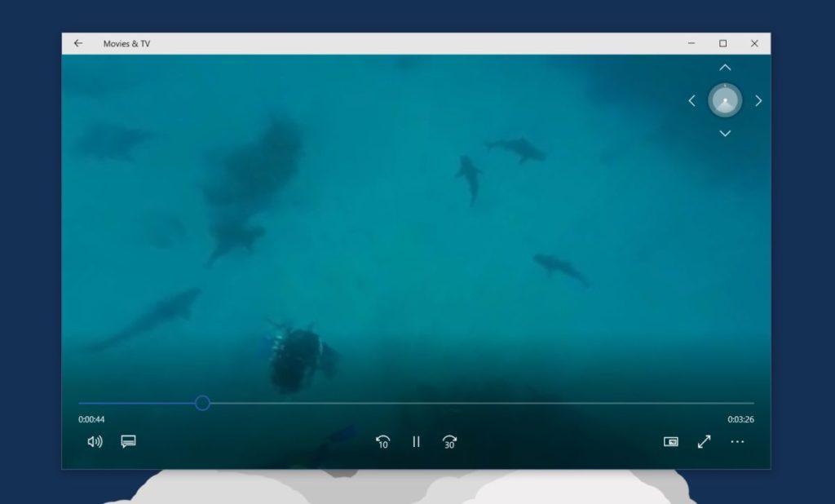Click the seek bar to jump ahead
Screen dimensions: 835x504
coord(489,403)
